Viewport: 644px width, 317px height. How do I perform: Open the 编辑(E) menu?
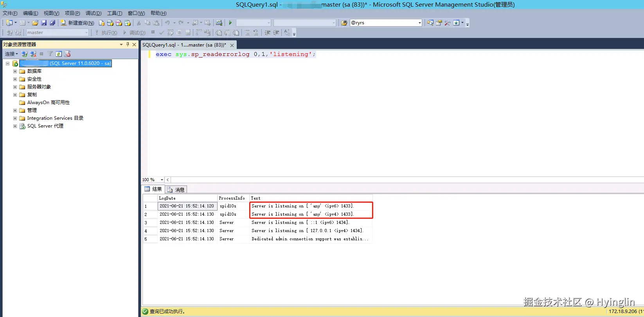pos(31,13)
